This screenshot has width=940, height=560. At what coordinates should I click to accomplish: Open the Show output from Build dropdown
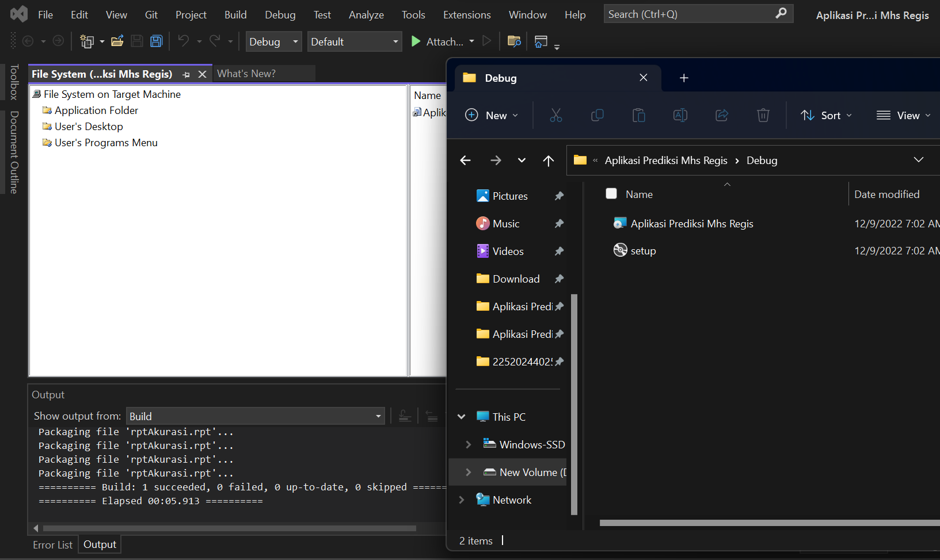(x=256, y=416)
